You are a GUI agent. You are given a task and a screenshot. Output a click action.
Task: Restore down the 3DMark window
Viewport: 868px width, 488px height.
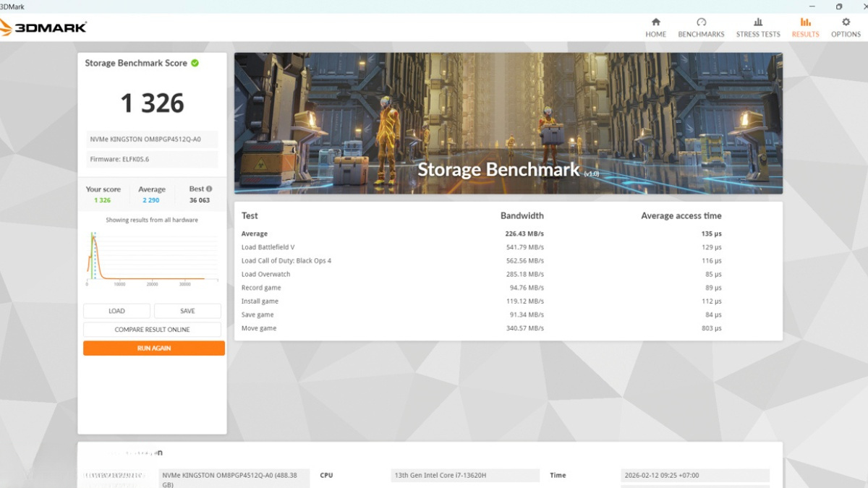[839, 7]
